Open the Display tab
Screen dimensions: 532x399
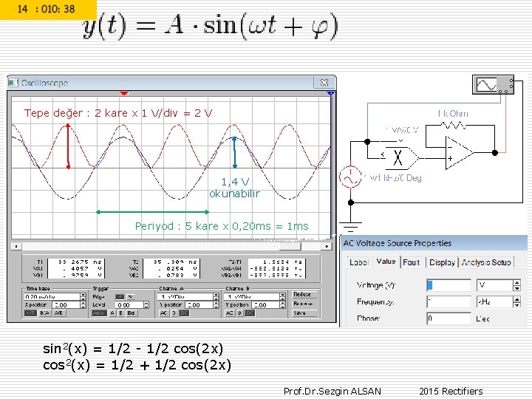pyautogui.click(x=442, y=262)
